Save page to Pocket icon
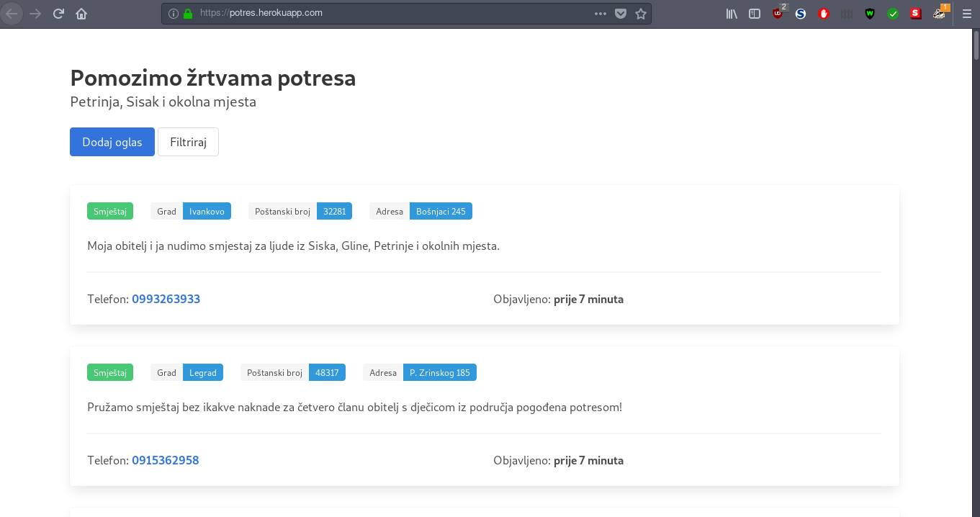The width and height of the screenshot is (980, 517). pyautogui.click(x=620, y=13)
